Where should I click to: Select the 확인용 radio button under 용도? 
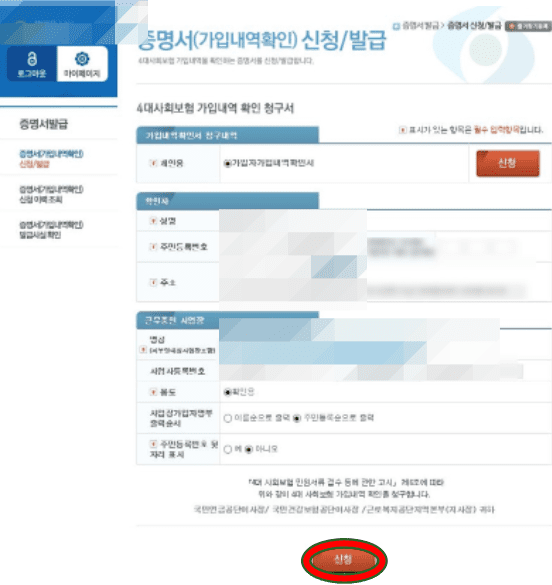coord(227,392)
